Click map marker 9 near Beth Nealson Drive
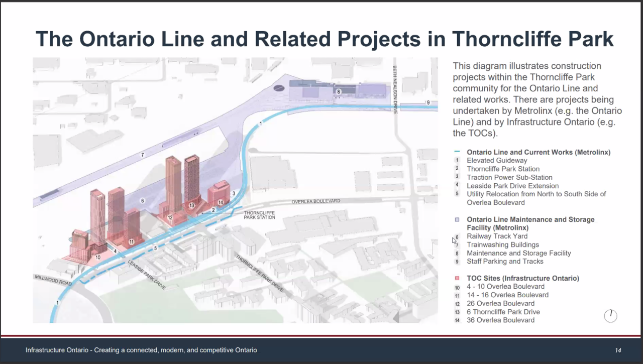 [x=428, y=102]
